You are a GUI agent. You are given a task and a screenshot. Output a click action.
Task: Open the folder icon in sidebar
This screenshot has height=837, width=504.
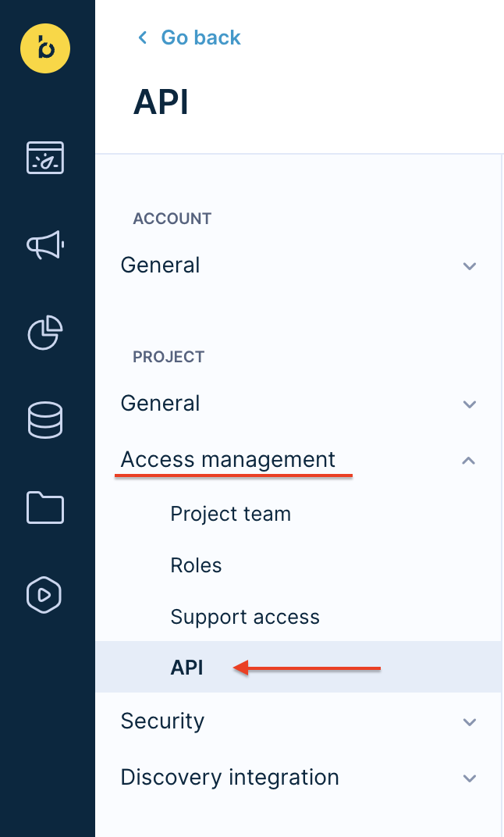coord(45,507)
